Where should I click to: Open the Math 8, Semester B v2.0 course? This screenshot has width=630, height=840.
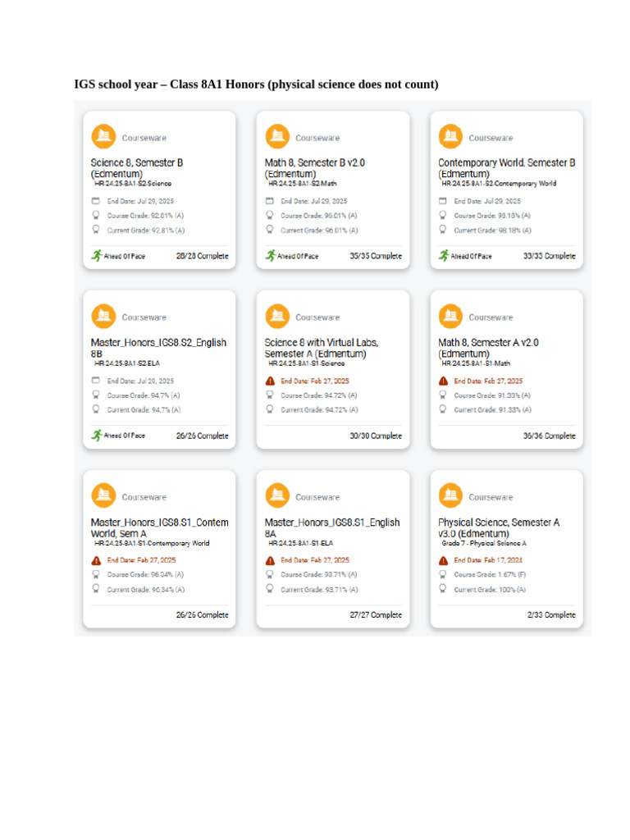[314, 168]
